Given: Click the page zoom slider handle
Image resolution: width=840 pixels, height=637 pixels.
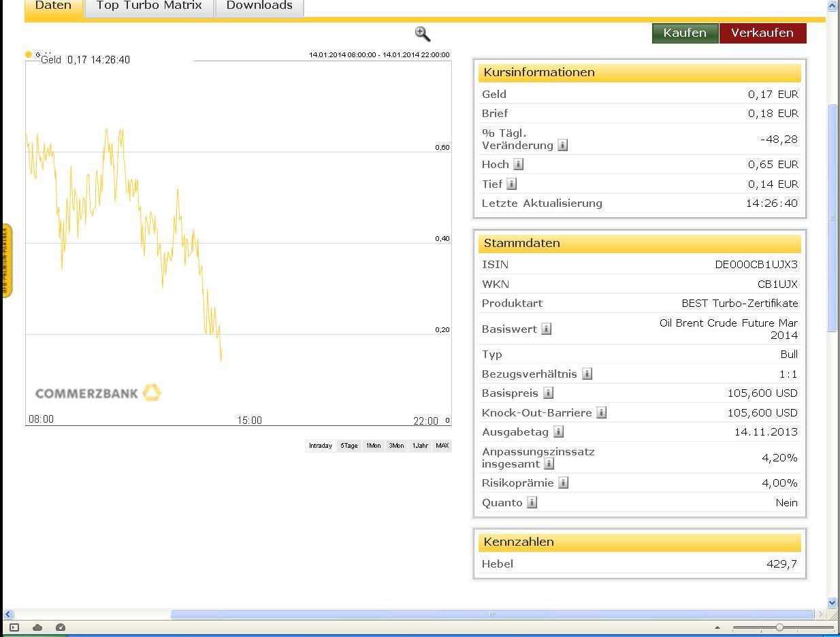Looking at the screenshot, I should (x=779, y=627).
